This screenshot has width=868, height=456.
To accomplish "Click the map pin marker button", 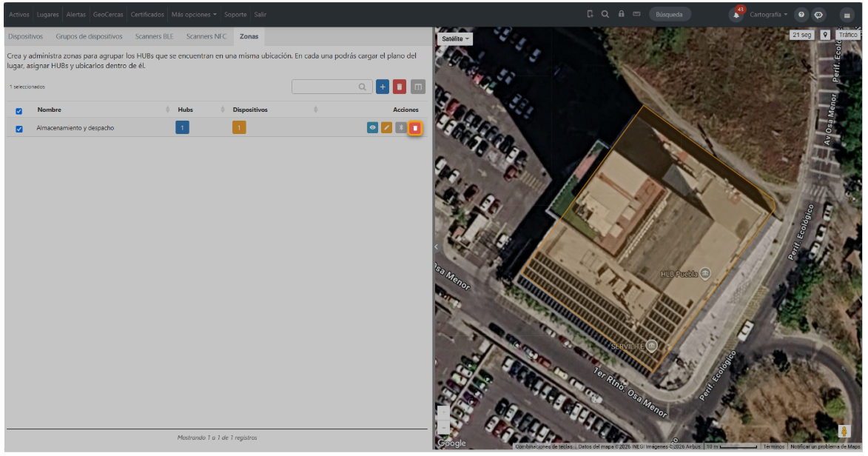I will coord(825,35).
